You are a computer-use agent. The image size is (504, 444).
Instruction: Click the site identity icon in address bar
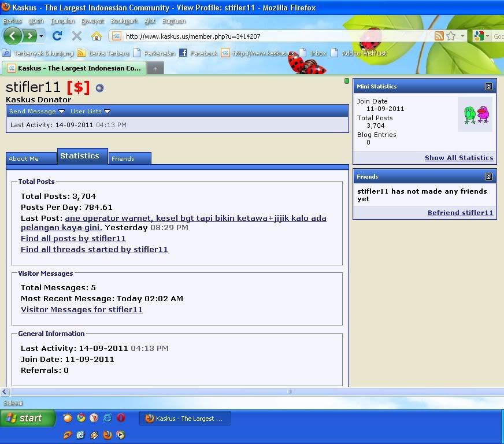(117, 36)
